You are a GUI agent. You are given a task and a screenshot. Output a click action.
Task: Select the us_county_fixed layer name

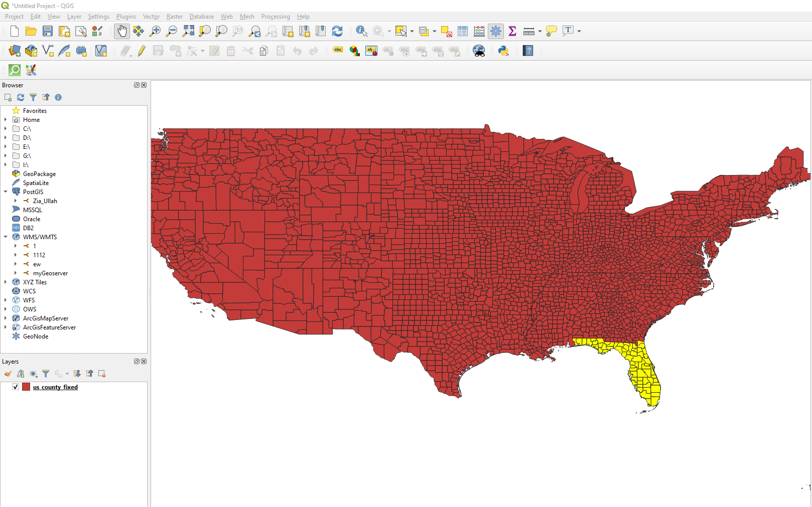click(55, 387)
